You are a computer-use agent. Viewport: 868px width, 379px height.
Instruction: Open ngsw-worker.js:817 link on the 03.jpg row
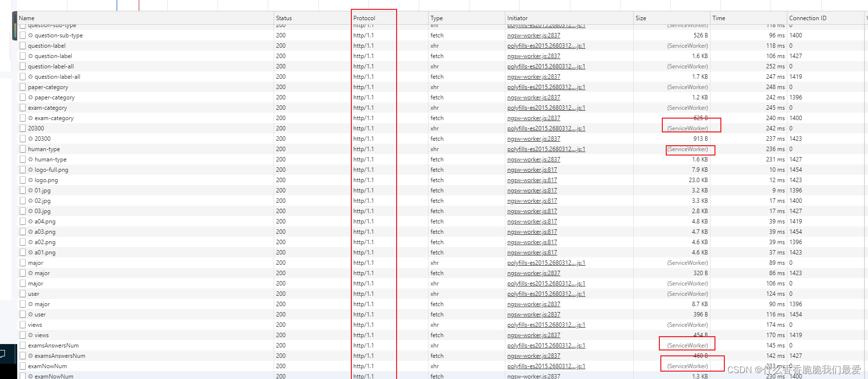click(x=532, y=211)
